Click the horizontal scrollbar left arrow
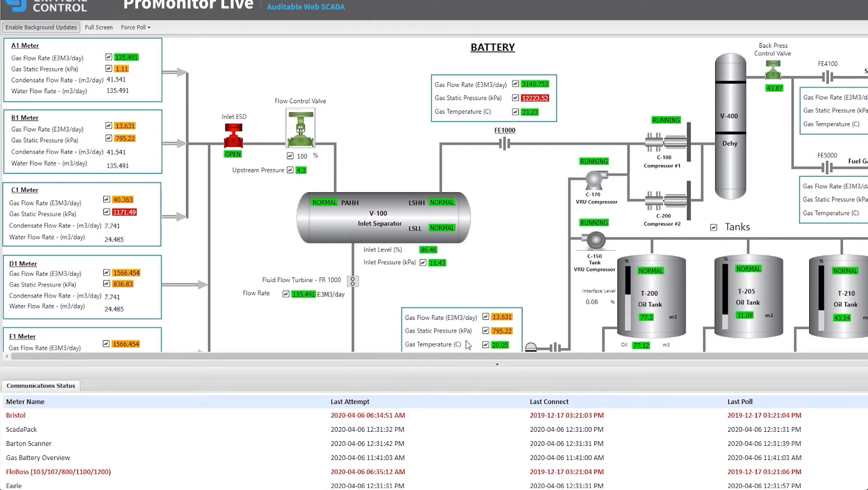 tap(6, 356)
